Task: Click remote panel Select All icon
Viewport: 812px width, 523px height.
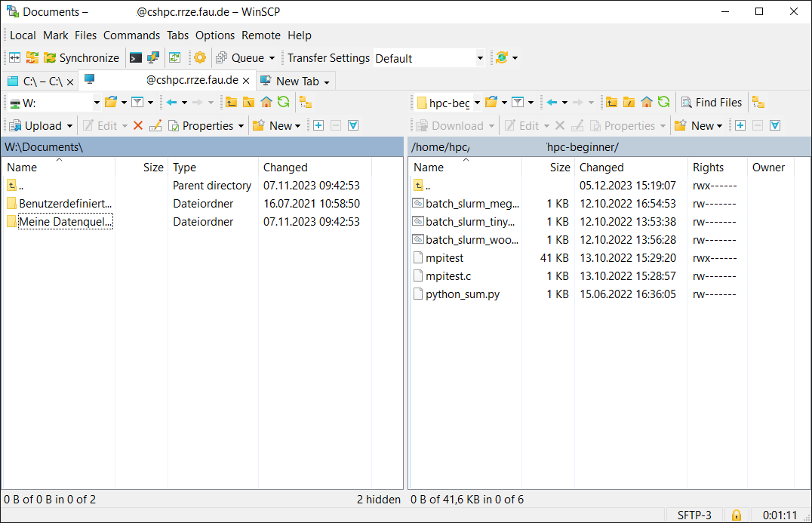Action: pyautogui.click(x=775, y=125)
